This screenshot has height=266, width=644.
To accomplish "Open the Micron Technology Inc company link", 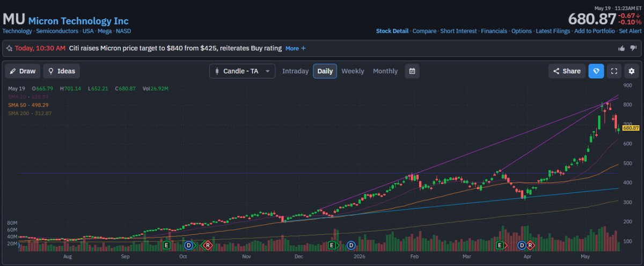I will [78, 21].
